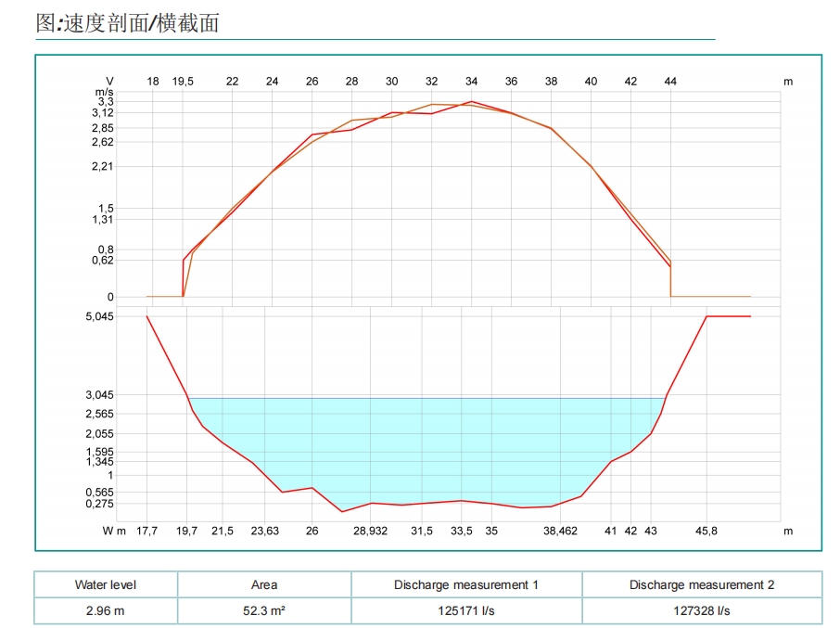The height and width of the screenshot is (628, 840).
Task: Click the '2,62' velocity axis label
Action: coord(103,142)
